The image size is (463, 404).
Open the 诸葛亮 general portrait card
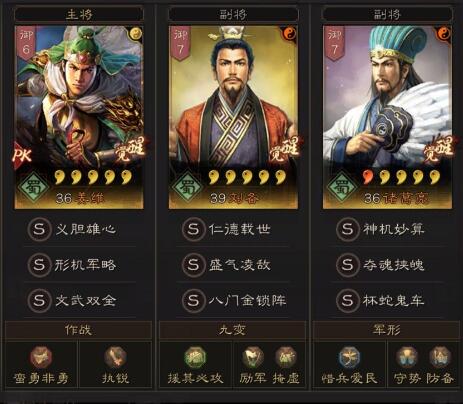pyautogui.click(x=387, y=117)
